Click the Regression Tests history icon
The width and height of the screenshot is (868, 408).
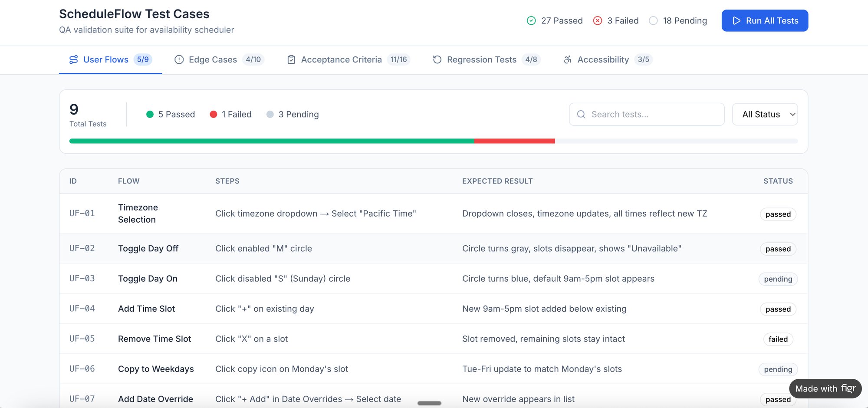(437, 59)
